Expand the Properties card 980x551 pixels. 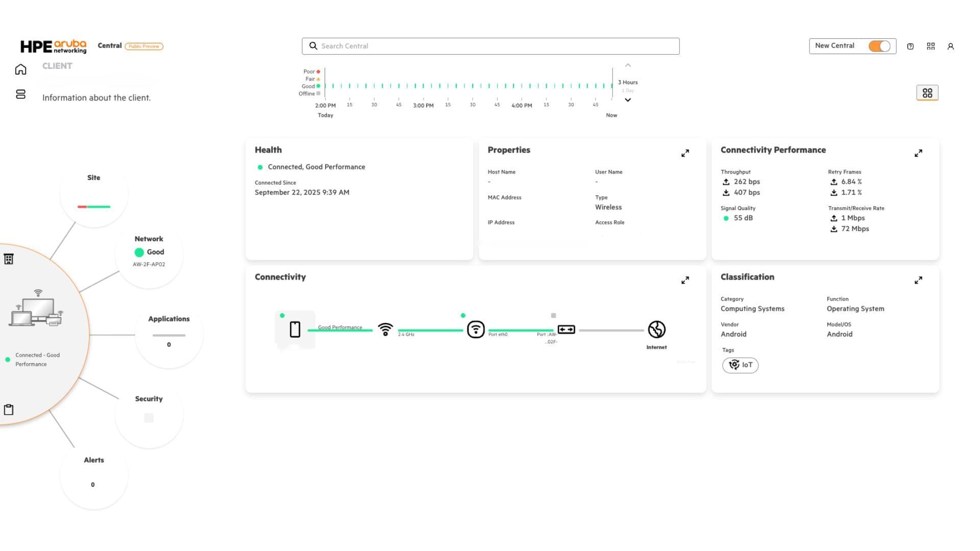685,153
